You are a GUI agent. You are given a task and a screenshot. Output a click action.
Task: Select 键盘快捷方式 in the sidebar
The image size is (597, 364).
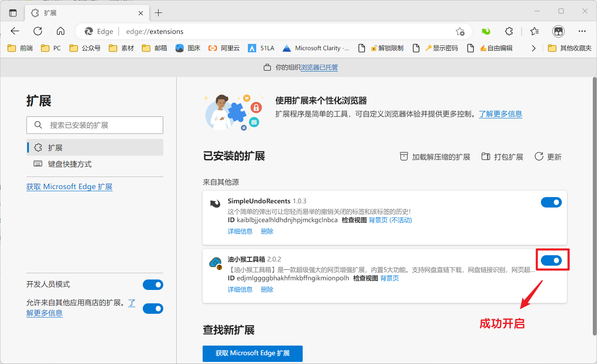click(68, 164)
